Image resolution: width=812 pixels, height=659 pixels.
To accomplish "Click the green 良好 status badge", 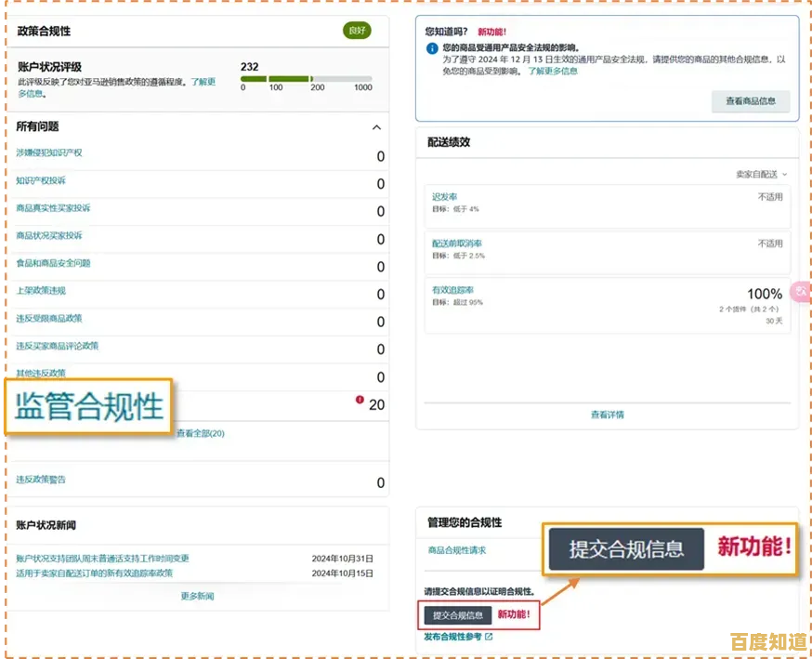I will pos(357,31).
